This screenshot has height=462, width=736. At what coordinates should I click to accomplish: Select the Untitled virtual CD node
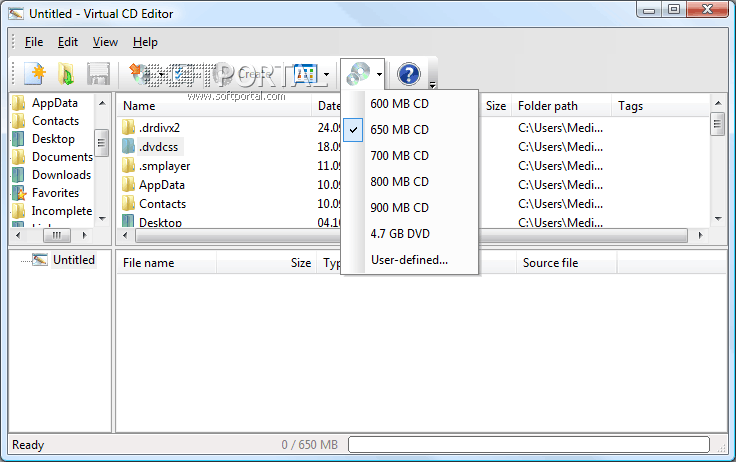click(x=73, y=260)
